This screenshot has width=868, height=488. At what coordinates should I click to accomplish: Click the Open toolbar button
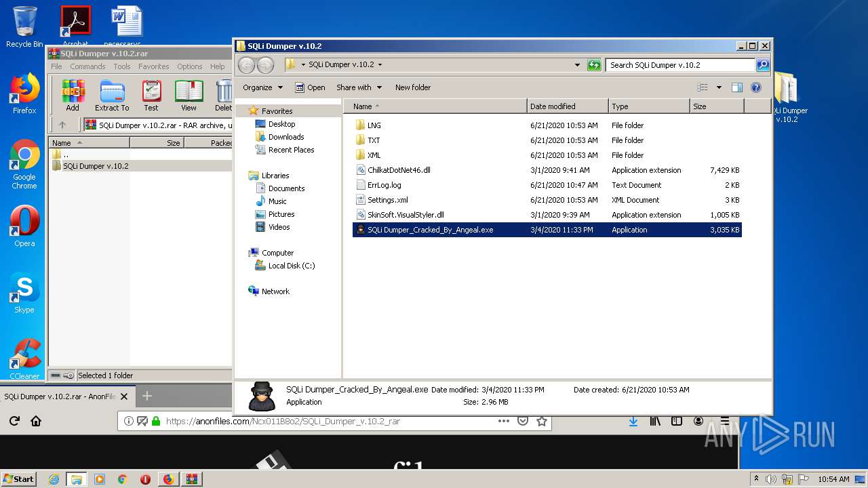tap(310, 87)
